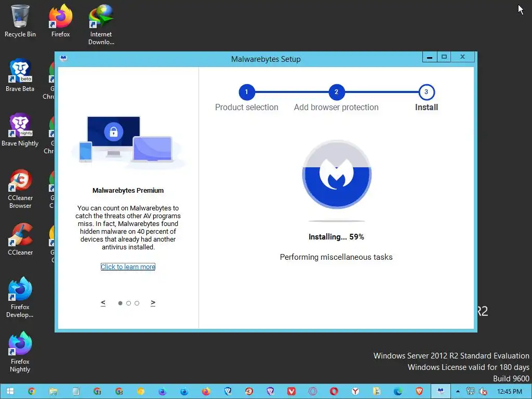Launch orange Firefox from the taskbar
This screenshot has width=532, height=399.
206,391
